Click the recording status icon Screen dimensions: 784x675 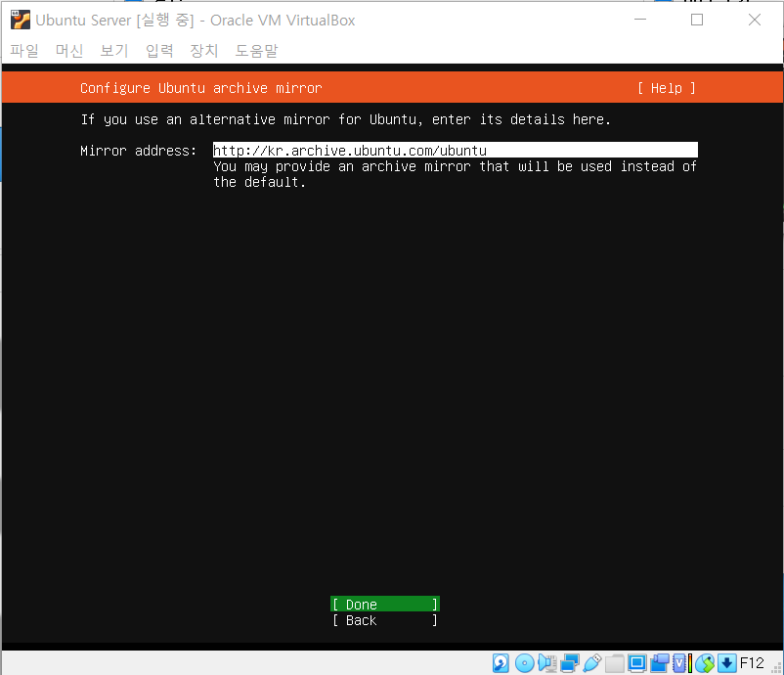[660, 663]
